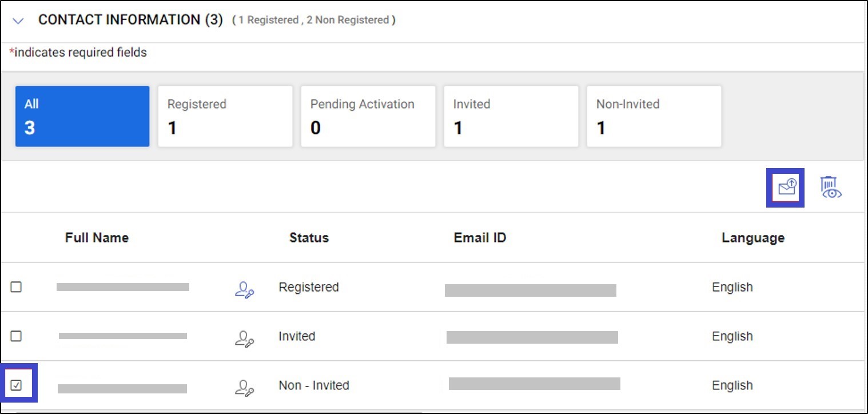Switch to the Registered filter card
The image size is (868, 414).
point(225,116)
